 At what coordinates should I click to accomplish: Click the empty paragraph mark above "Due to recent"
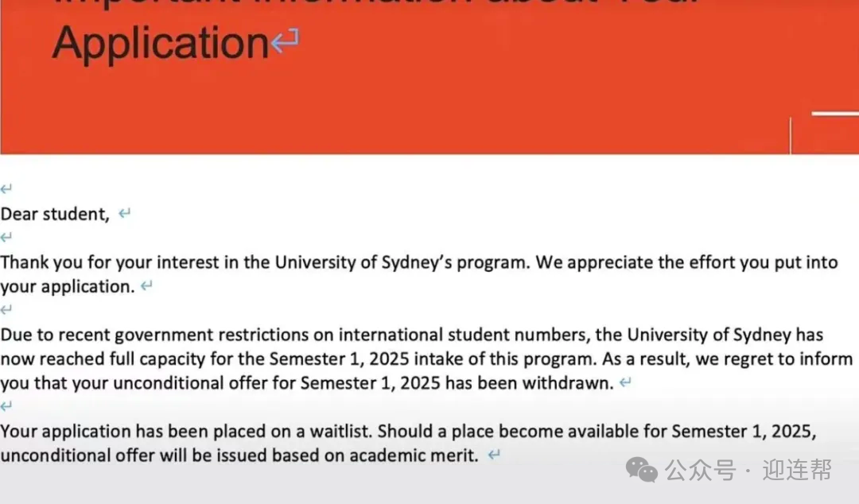(6, 309)
